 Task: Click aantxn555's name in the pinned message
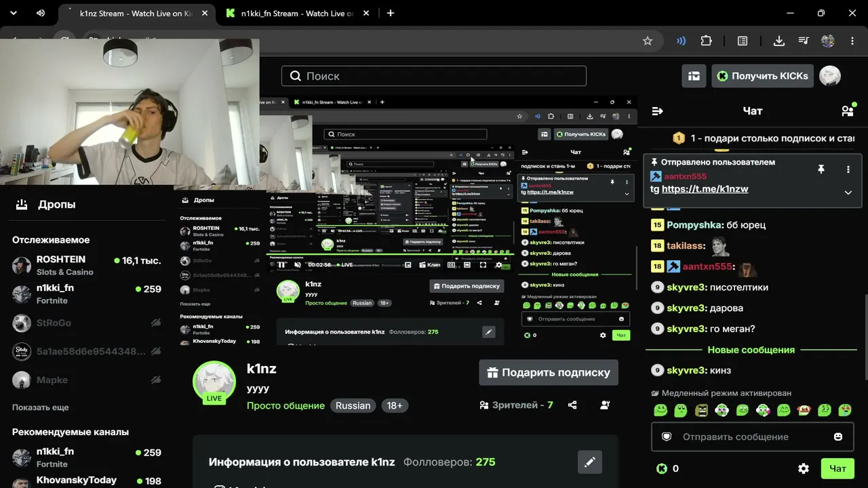coord(685,176)
